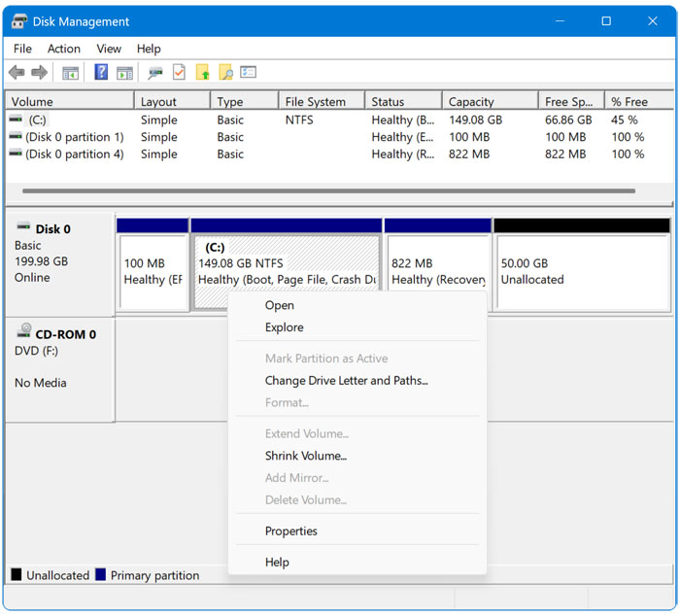
Task: Click the 149.08 GB capacity cell
Action: 475,120
